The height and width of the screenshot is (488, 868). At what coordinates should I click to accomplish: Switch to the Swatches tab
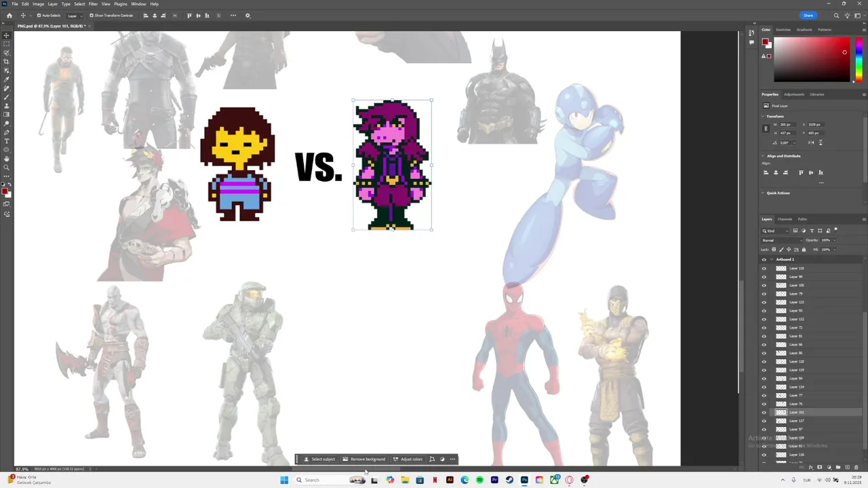pyautogui.click(x=783, y=30)
